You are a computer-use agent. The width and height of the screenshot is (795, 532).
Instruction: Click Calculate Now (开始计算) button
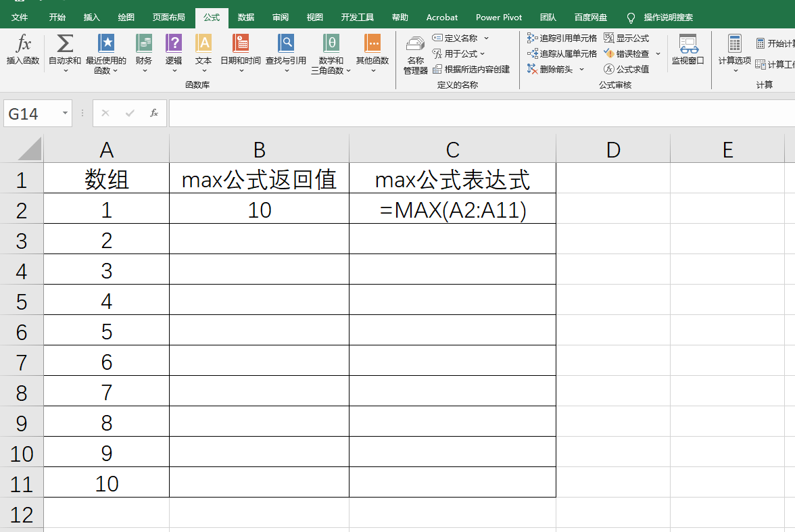tap(775, 44)
